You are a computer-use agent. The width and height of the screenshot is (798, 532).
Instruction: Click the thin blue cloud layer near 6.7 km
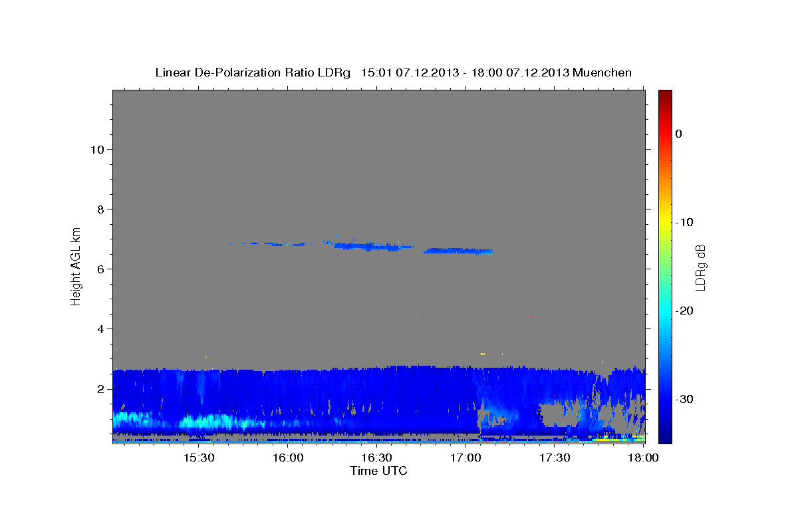360,247
